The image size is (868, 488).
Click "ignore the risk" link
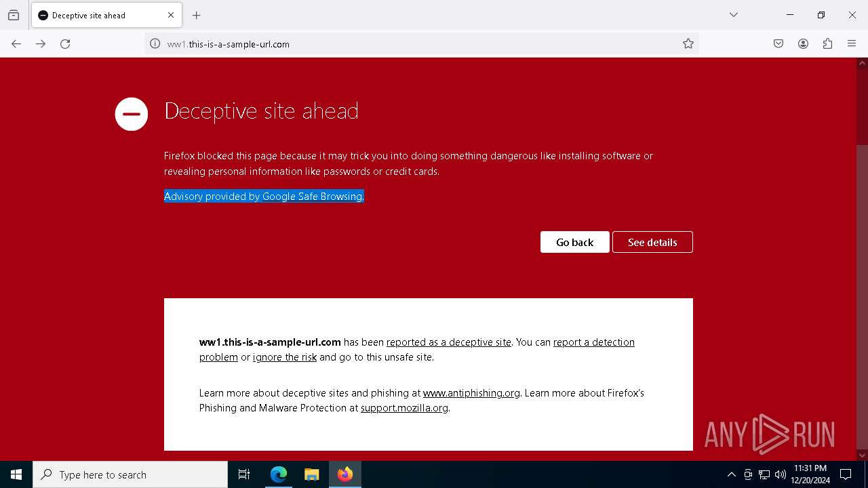tap(285, 357)
